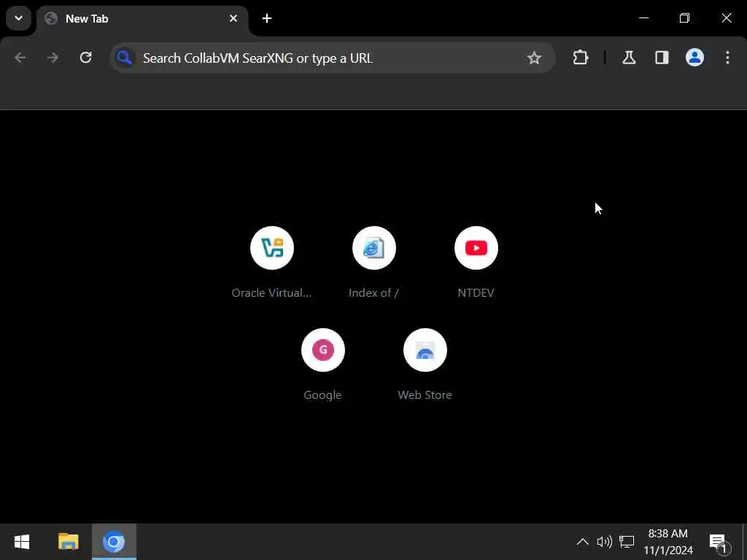Viewport: 747px width, 560px height.
Task: Open the three-dot browser menu
Action: coord(727,58)
